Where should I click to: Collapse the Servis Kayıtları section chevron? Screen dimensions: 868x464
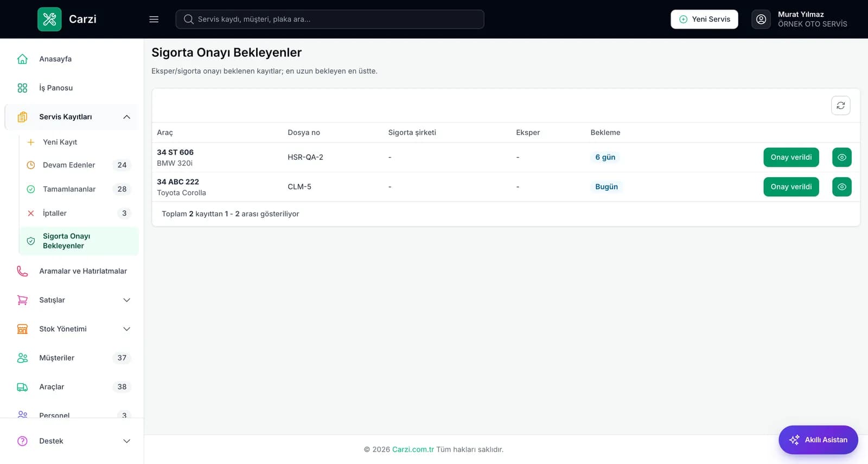126,117
